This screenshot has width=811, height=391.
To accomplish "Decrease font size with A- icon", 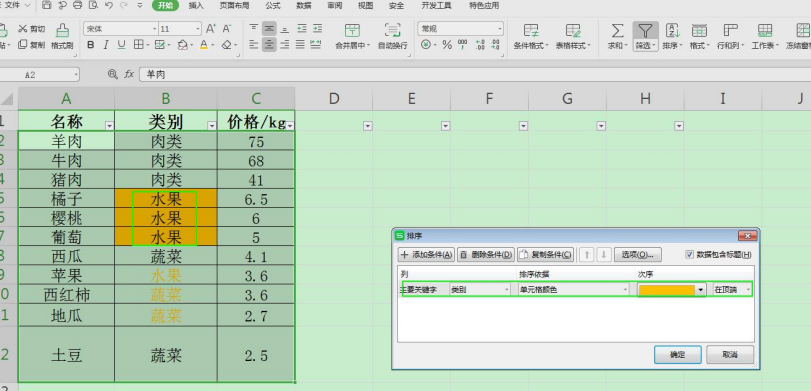I will click(227, 28).
